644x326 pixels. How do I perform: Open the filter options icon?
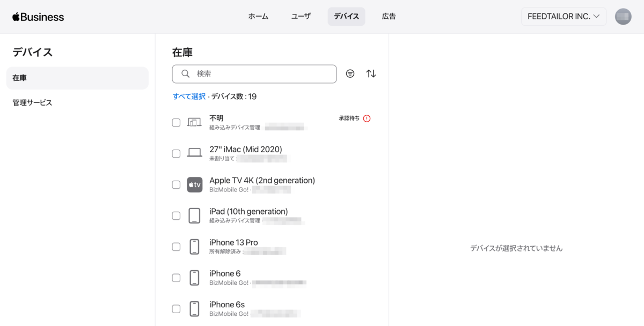(350, 74)
